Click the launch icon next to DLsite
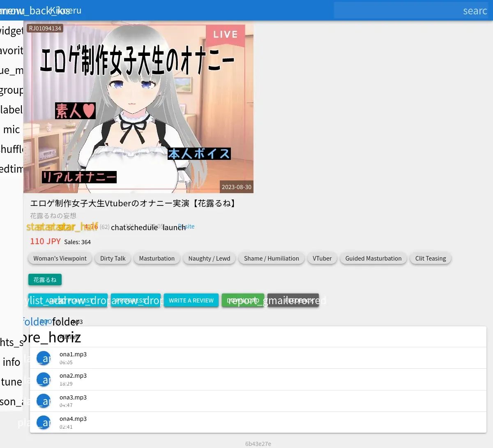 point(174,227)
